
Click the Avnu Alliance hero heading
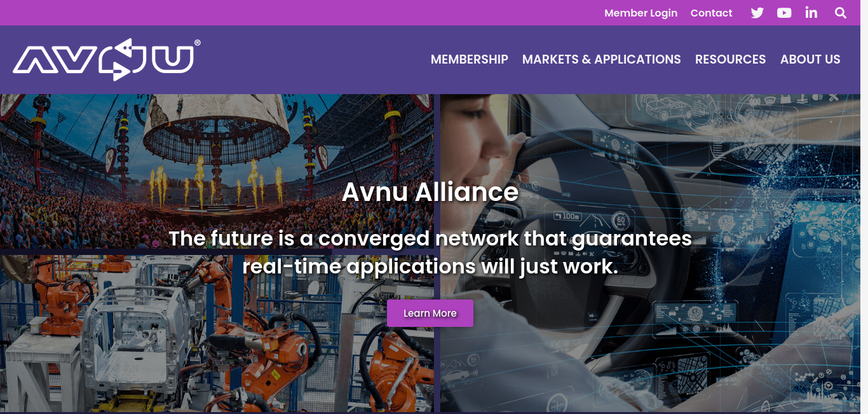pos(430,192)
